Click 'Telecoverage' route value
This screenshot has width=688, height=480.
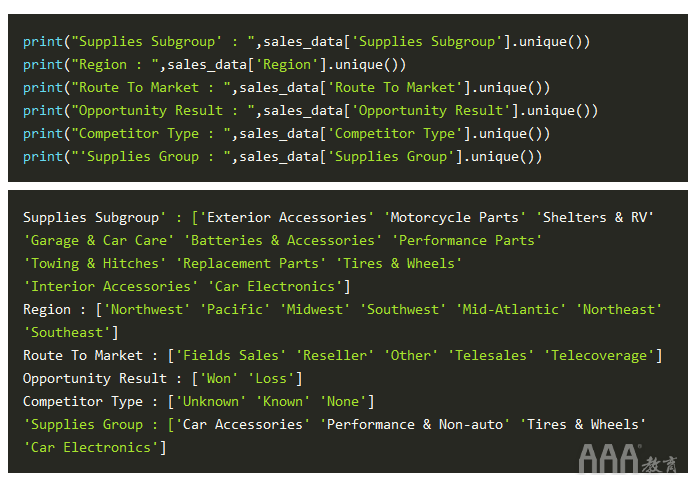[x=598, y=355]
